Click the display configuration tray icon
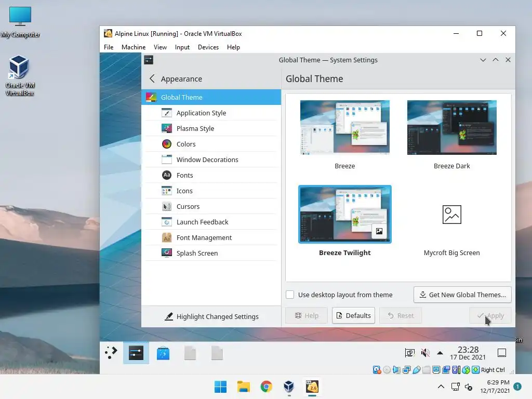This screenshot has width=532, height=399. 410,353
